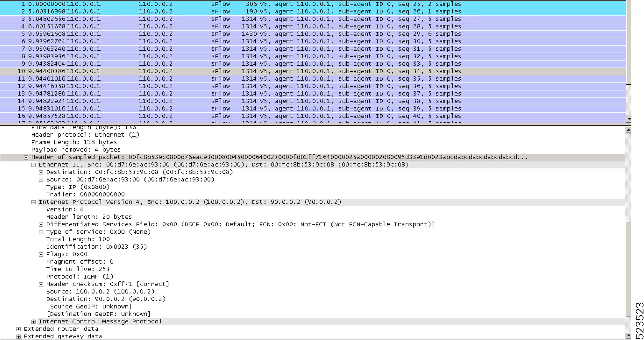Expand the Ethernet Destination field
Viewport: 644px width, 340px height.
point(41,172)
